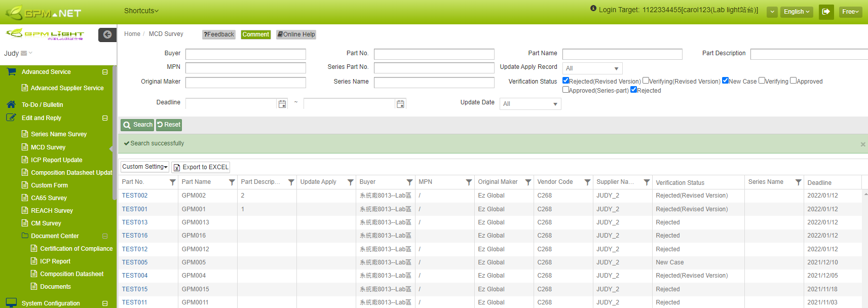Open the TEST016 part link
This screenshot has height=308, width=868.
(x=135, y=236)
